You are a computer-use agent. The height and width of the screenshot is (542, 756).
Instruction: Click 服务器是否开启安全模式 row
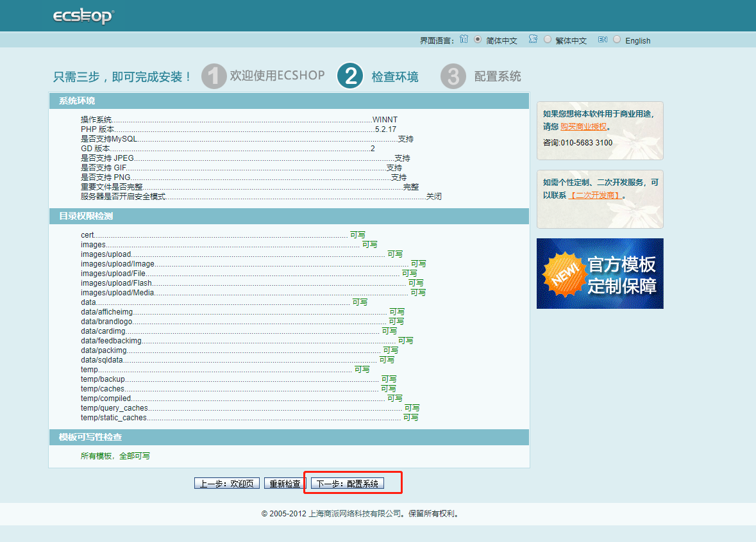[261, 197]
